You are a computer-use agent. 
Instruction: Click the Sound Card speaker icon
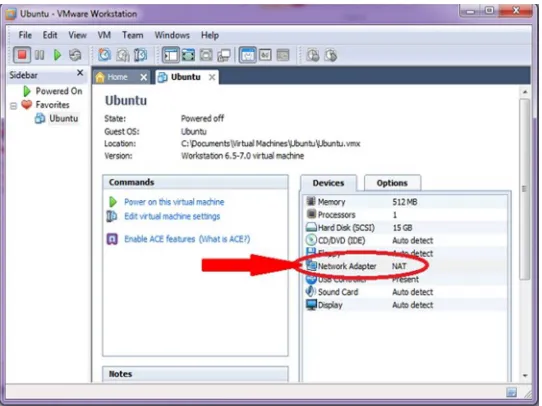click(x=311, y=291)
